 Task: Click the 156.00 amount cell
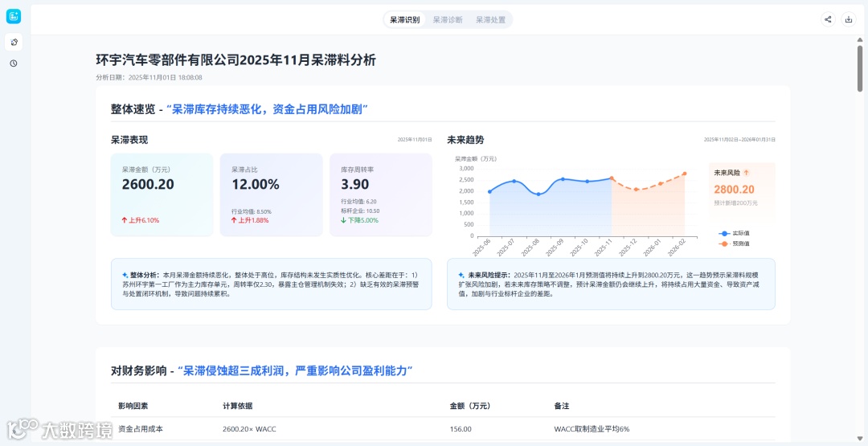(461, 429)
